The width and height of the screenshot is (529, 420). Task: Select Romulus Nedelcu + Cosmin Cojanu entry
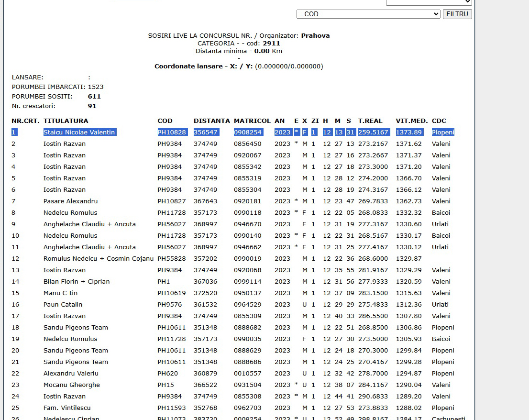pyautogui.click(x=99, y=258)
